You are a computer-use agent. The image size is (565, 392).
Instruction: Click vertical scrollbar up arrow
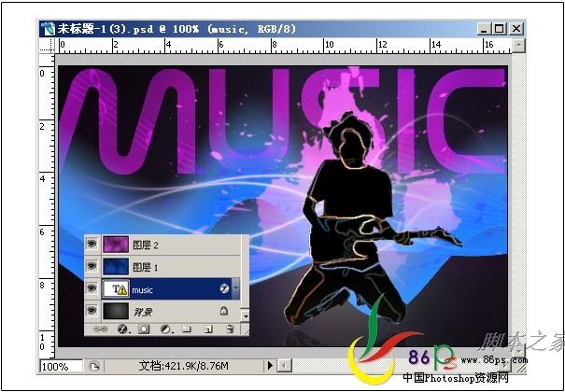(x=518, y=45)
